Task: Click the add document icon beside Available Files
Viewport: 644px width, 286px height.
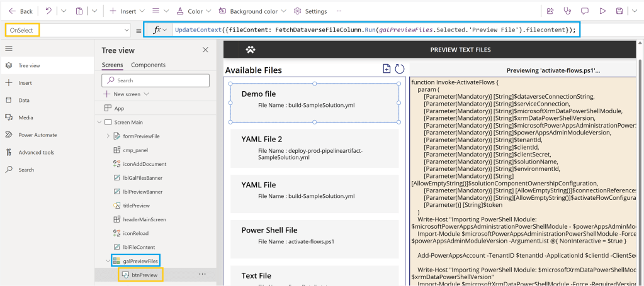Action: click(387, 69)
